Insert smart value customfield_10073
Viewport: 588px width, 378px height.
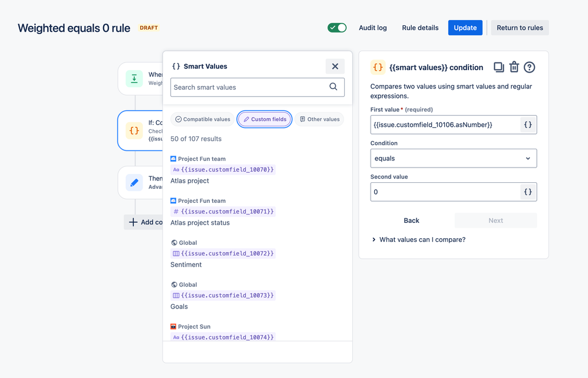(223, 296)
